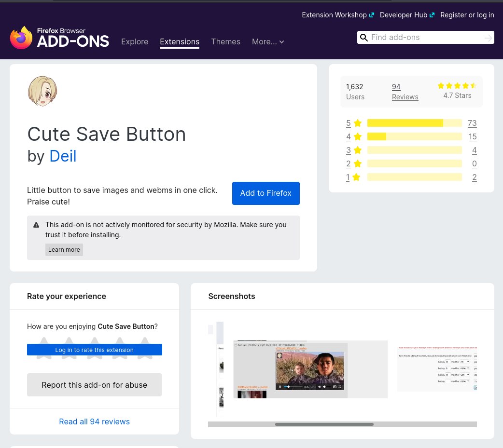503x448 pixels.
Task: Open the Themes section
Action: [x=226, y=41]
